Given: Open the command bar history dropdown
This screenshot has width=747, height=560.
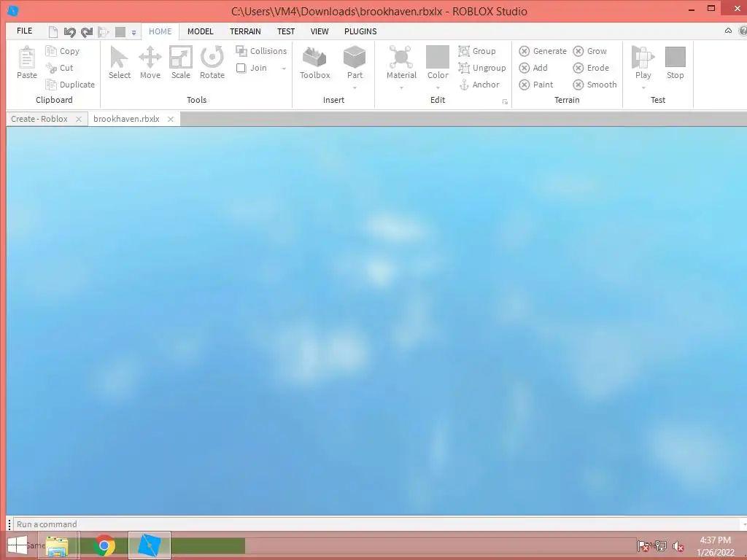Looking at the screenshot, I should tap(743, 524).
